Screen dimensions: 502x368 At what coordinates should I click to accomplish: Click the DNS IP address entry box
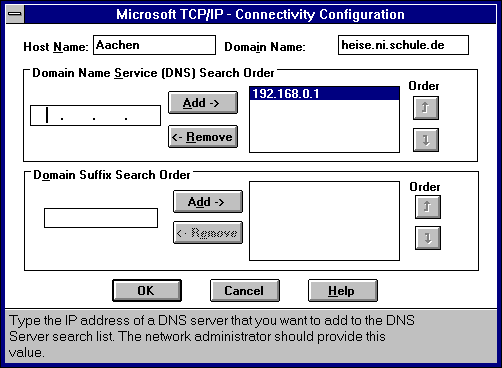(95, 116)
